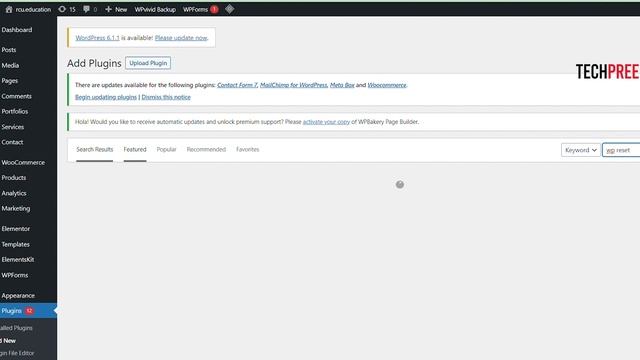Open WPForms in sidebar

point(15,275)
